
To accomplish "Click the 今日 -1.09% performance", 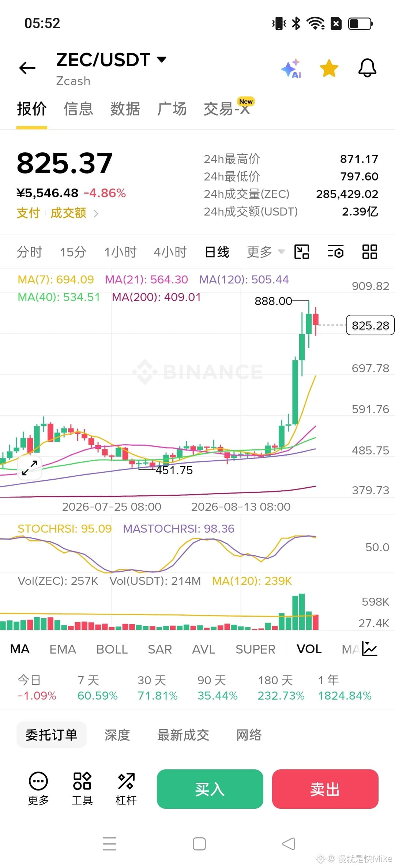I will pyautogui.click(x=37, y=688).
